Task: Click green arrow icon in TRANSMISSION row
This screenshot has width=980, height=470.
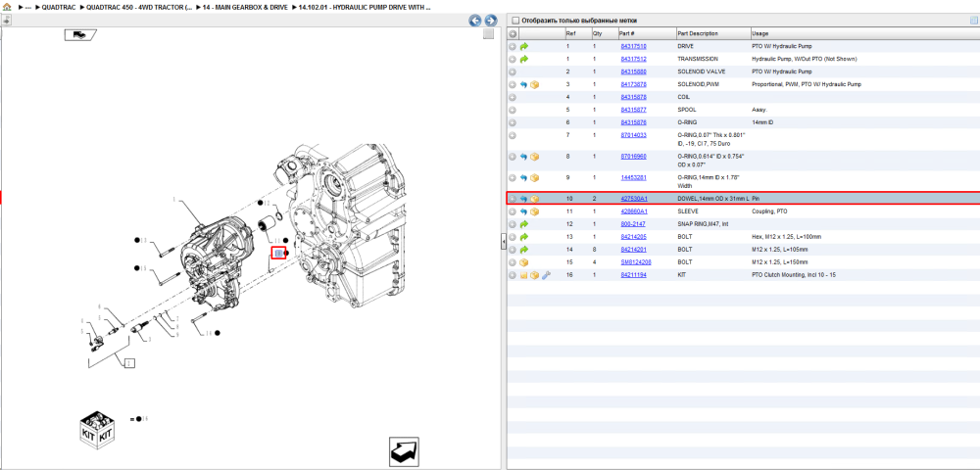Action: click(x=523, y=59)
